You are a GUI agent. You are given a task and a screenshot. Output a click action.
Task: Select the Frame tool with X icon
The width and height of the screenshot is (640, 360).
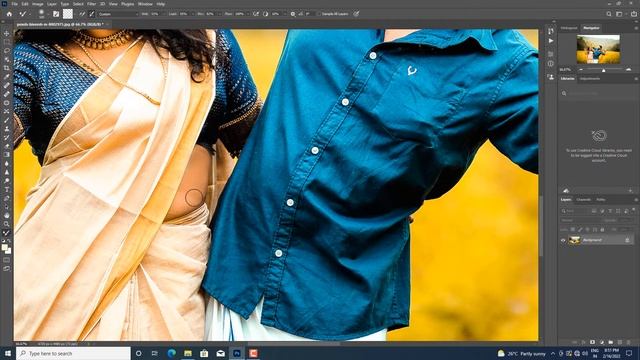point(7,111)
